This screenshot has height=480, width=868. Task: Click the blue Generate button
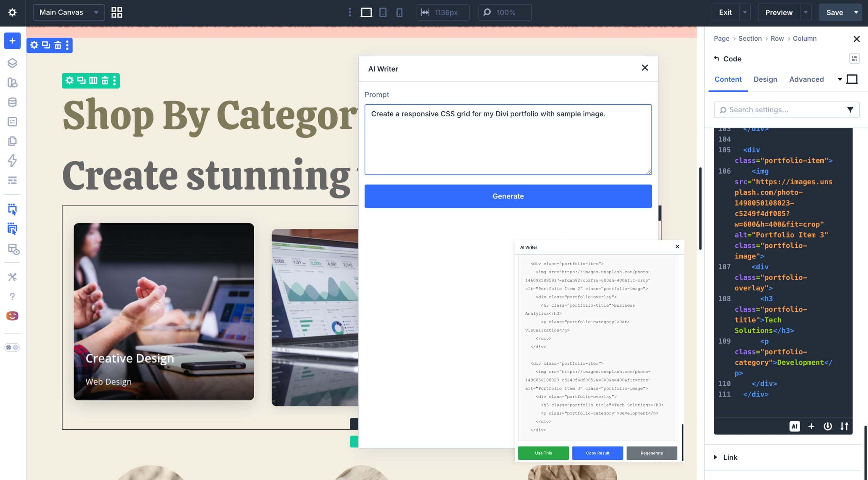click(508, 196)
